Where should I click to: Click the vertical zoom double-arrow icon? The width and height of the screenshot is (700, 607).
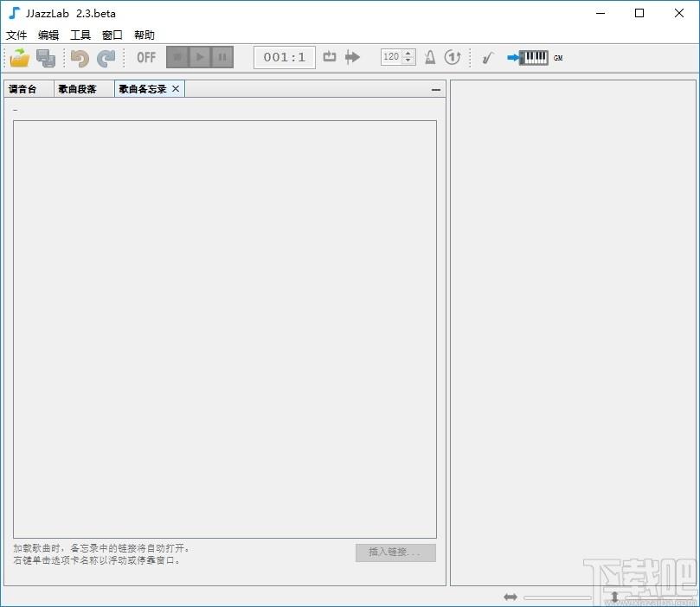(614, 597)
